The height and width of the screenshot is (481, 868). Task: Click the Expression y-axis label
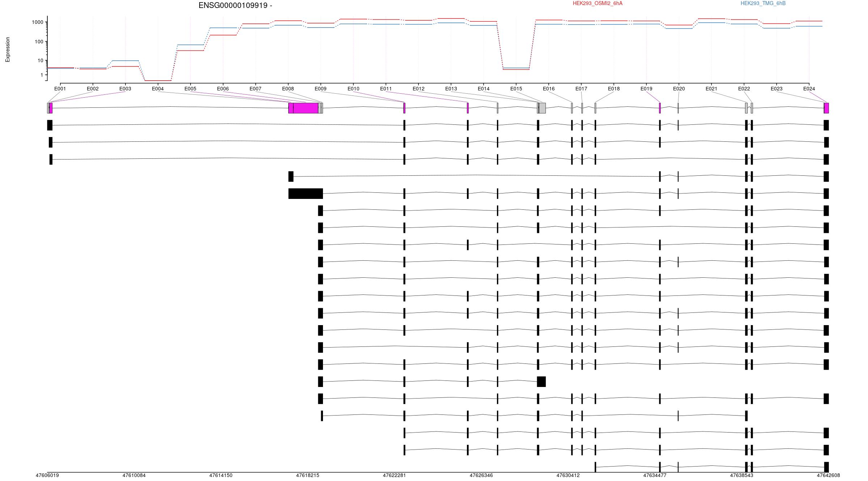(8, 50)
